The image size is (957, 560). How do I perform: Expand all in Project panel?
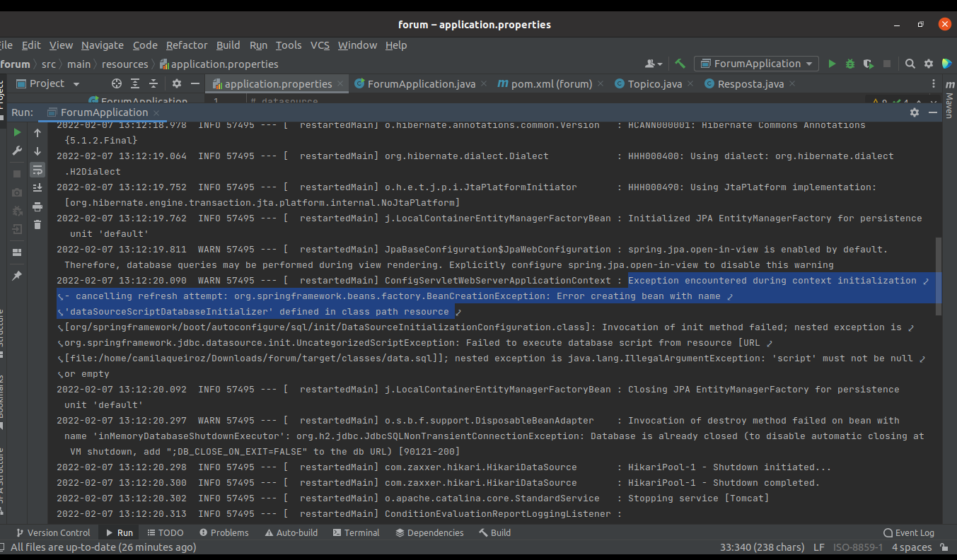(134, 83)
